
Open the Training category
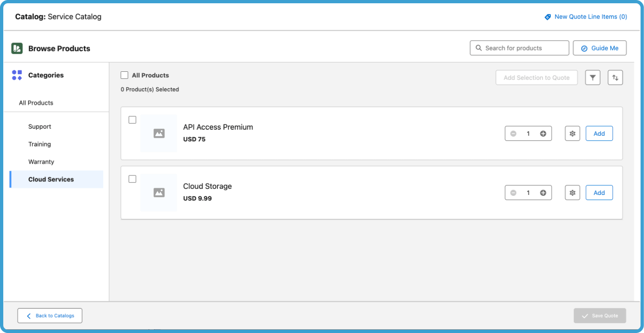tap(40, 144)
